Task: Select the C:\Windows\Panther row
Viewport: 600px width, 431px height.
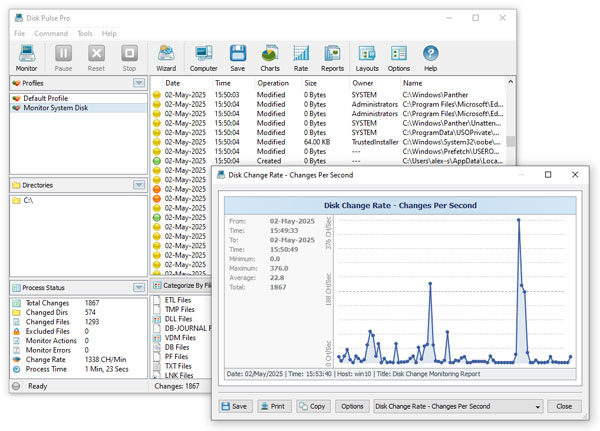Action: point(329,95)
